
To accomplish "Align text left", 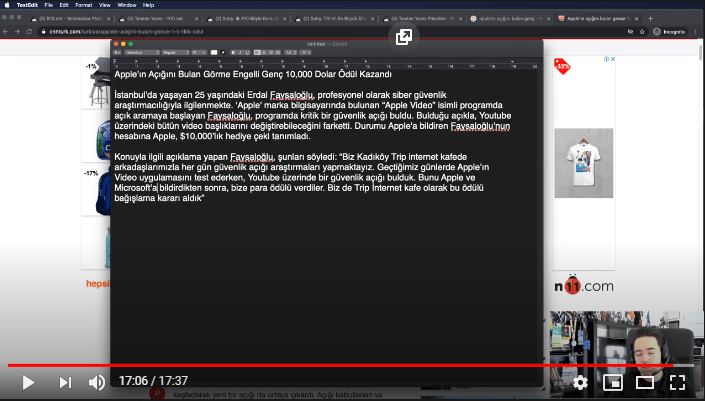I will (x=257, y=53).
